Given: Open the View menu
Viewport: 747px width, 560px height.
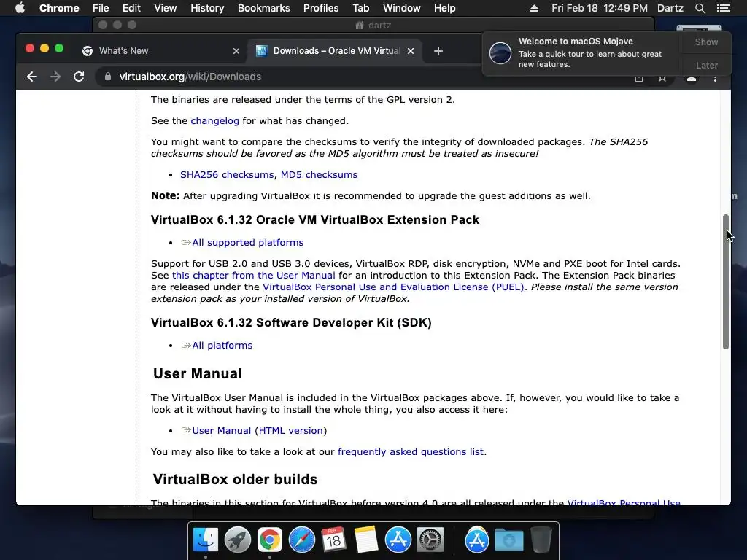Looking at the screenshot, I should 166,8.
